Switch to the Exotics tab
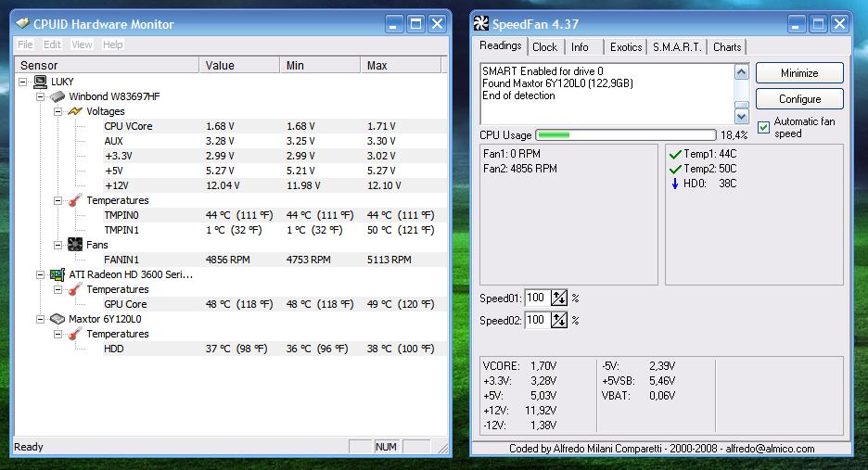The width and height of the screenshot is (868, 470). (626, 47)
